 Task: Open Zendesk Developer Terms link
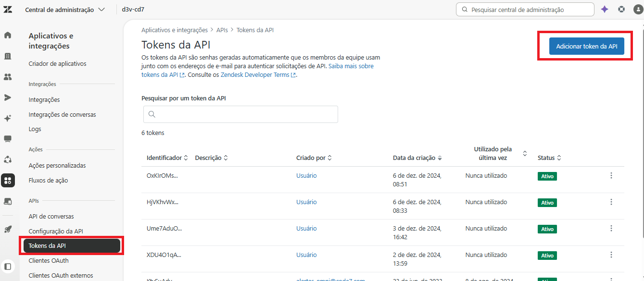click(x=258, y=75)
